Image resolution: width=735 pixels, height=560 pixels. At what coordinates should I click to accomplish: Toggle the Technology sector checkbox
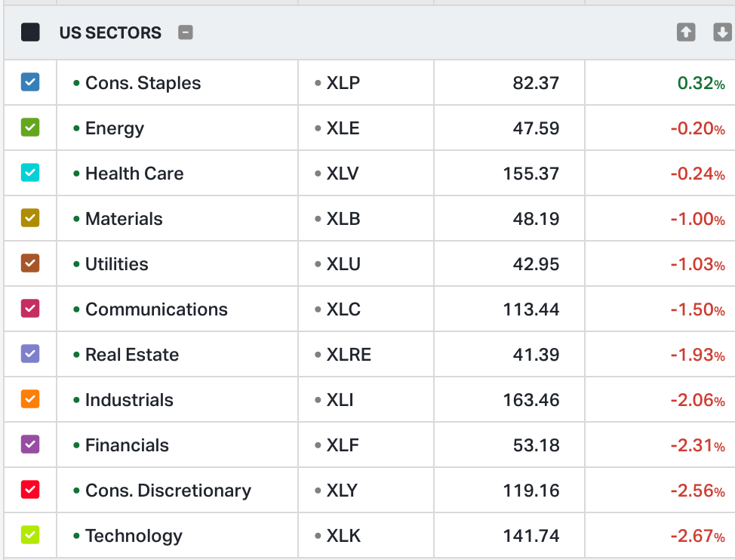tap(30, 535)
